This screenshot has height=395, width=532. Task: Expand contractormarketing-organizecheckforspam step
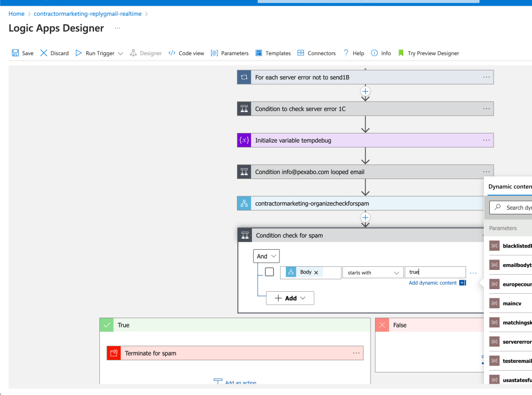click(x=361, y=203)
